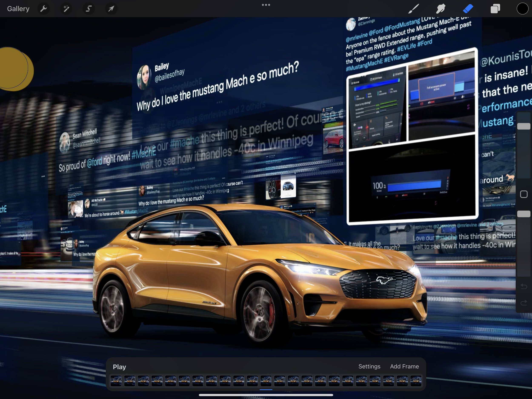Select the blue Eraser tool

click(468, 9)
